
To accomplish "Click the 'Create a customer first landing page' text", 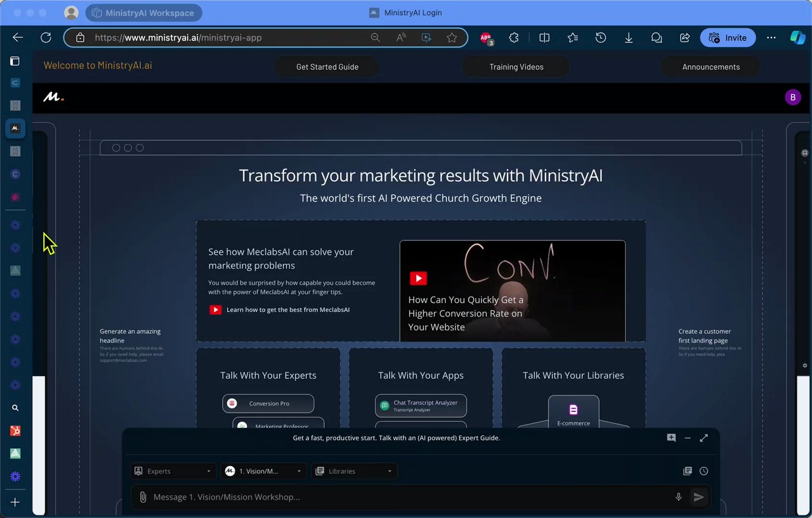I will [x=705, y=336].
